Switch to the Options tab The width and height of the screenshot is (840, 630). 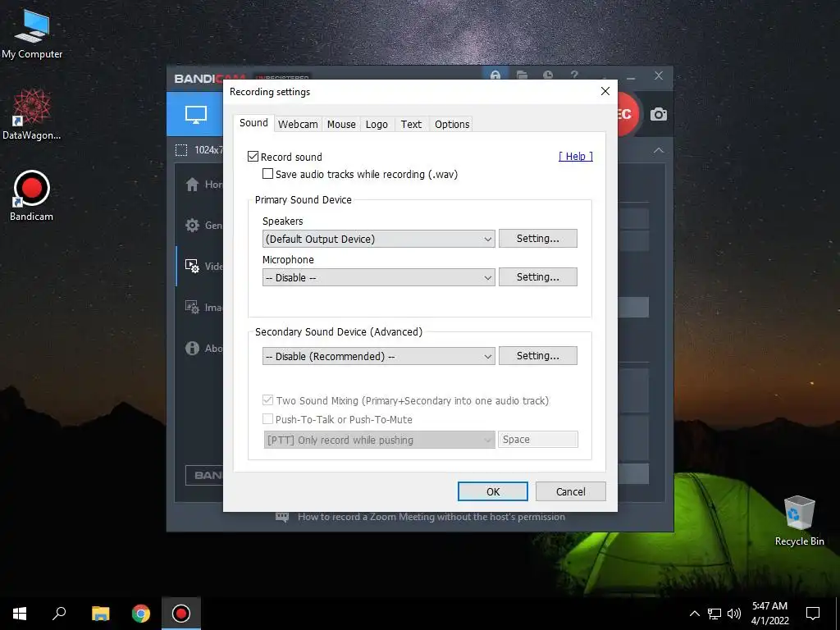point(452,125)
